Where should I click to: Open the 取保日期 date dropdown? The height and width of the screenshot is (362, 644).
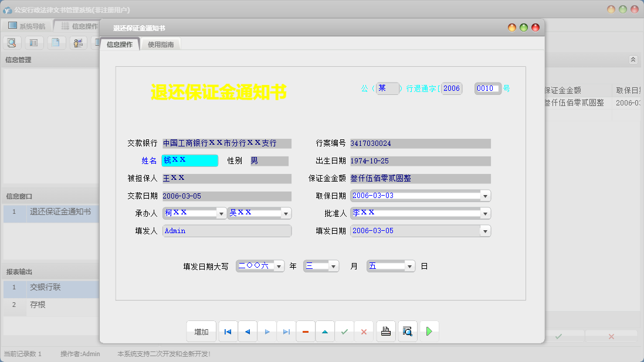point(485,196)
